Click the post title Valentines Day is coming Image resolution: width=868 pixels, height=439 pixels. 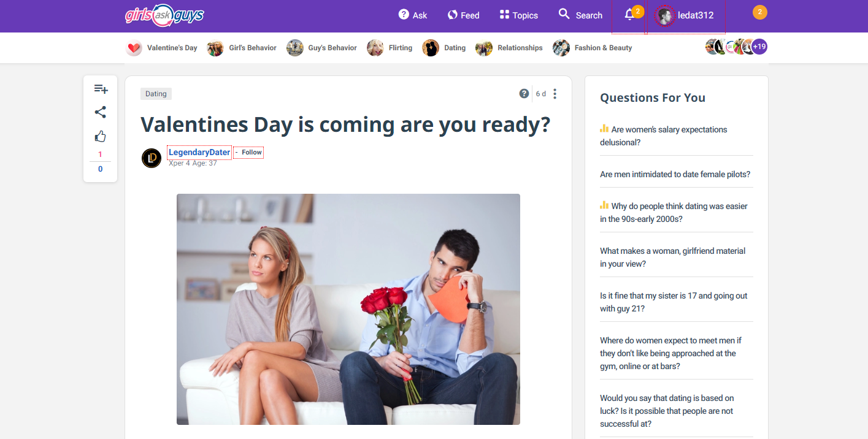tap(345, 124)
